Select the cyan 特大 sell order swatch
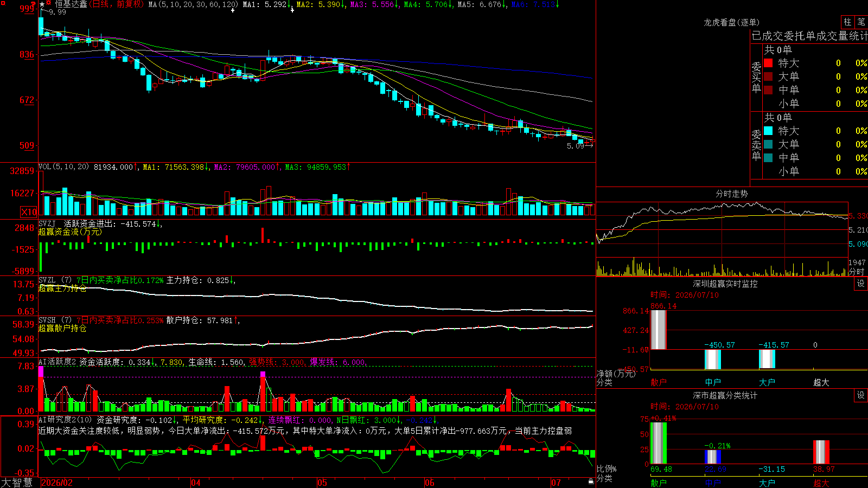The width and height of the screenshot is (868, 488). tap(768, 131)
